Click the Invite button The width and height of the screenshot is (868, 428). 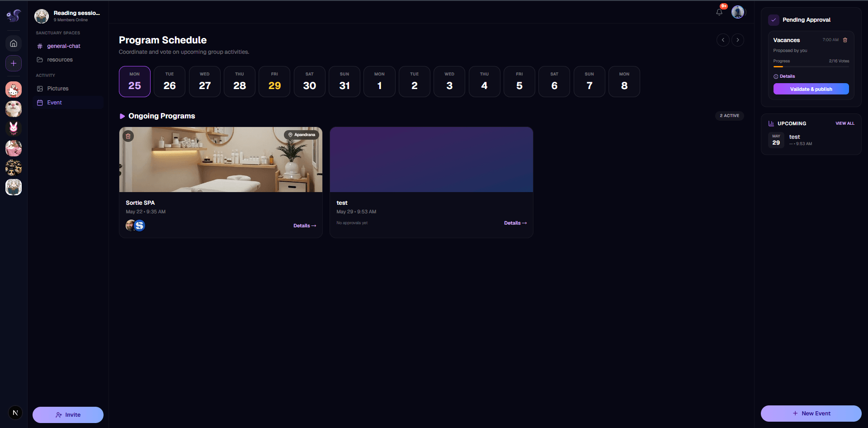tap(68, 415)
